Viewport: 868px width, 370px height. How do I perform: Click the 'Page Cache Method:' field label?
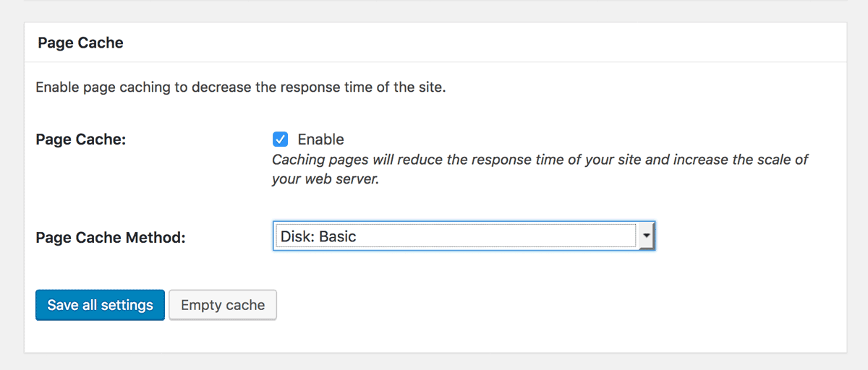click(111, 237)
